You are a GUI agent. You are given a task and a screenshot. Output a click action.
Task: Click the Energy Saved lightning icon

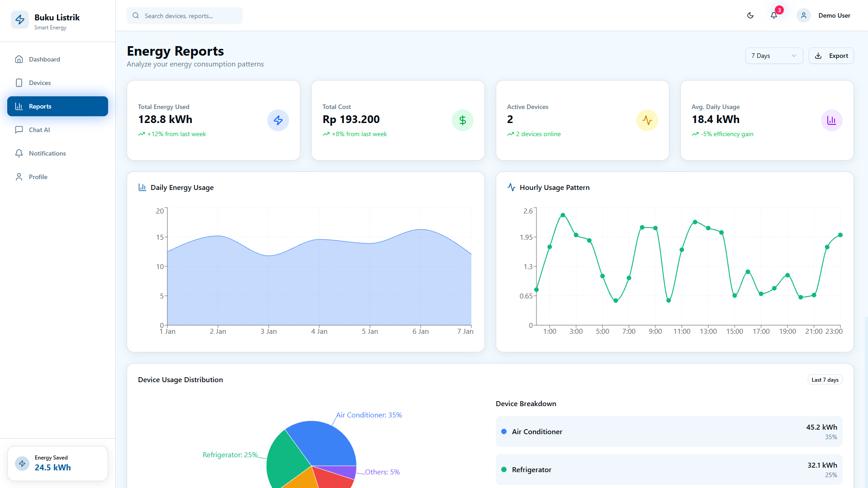(22, 464)
